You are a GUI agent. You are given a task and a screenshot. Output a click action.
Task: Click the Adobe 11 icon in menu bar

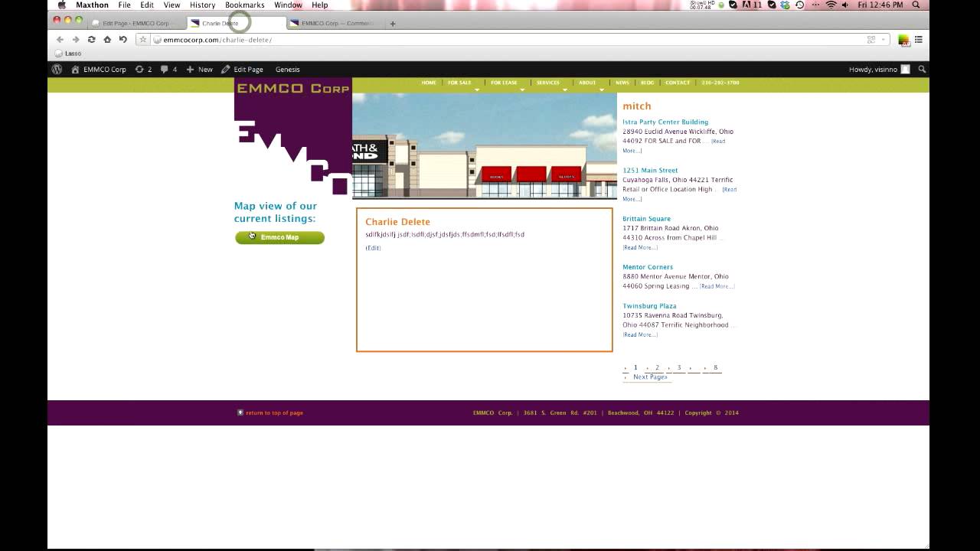753,5
